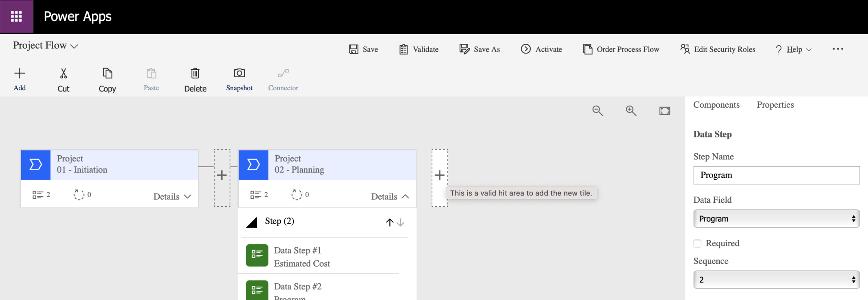Viewport: 868px width, 300px height.
Task: Click the Delete trash can icon
Action: (195, 74)
